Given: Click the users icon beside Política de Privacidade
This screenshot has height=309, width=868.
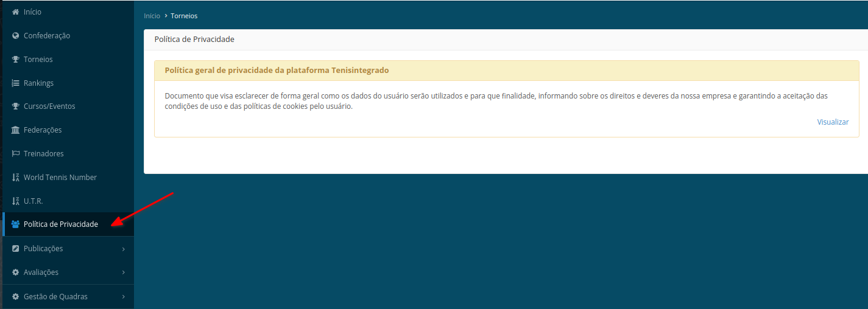Looking at the screenshot, I should (x=16, y=224).
